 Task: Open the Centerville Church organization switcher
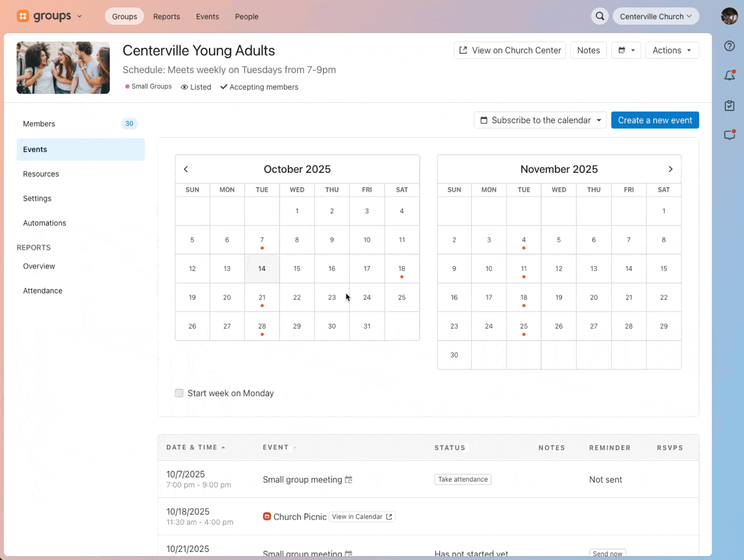click(x=655, y=17)
